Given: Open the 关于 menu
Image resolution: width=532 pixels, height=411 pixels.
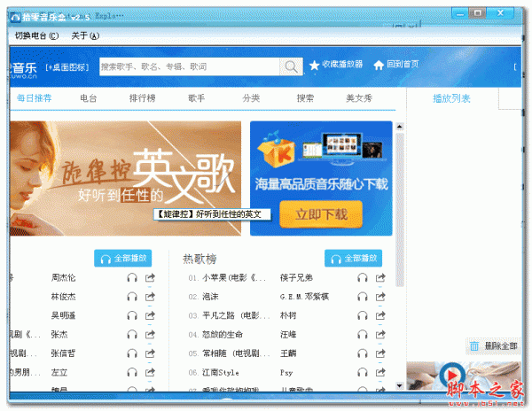Looking at the screenshot, I should pos(85,35).
